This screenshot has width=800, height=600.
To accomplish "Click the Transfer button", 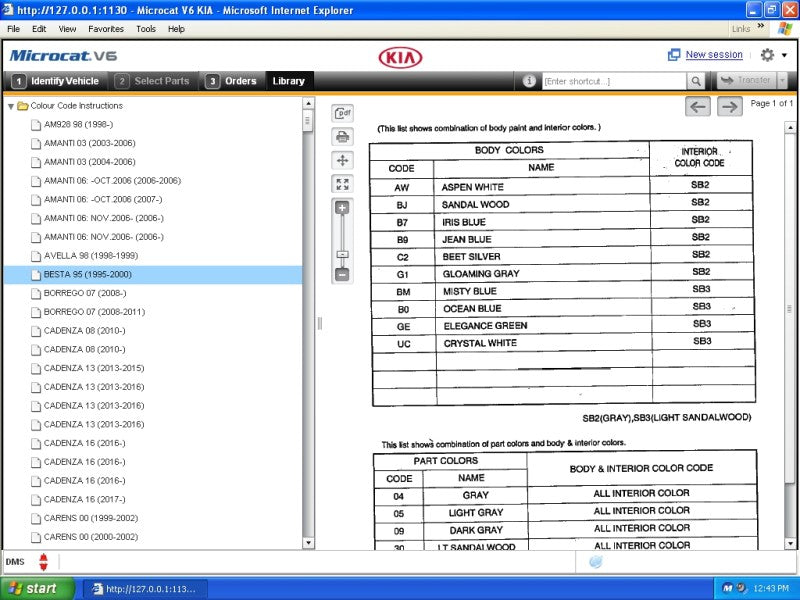I will [752, 80].
